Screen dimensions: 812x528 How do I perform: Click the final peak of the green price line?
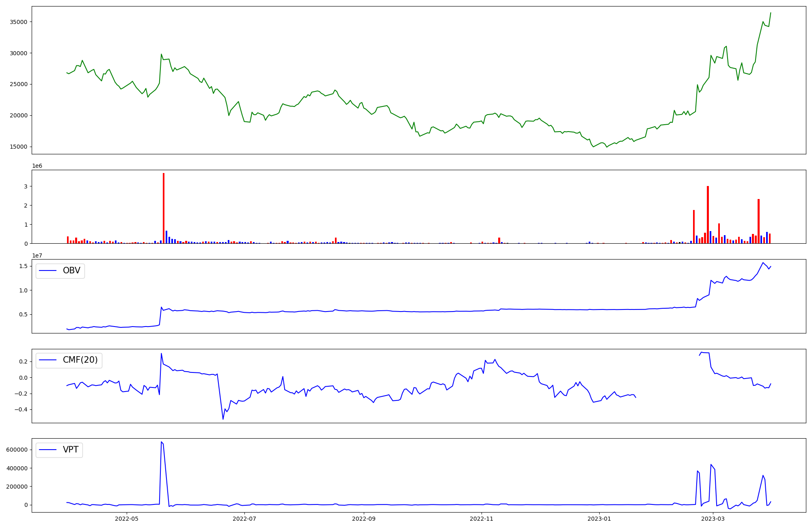771,13
